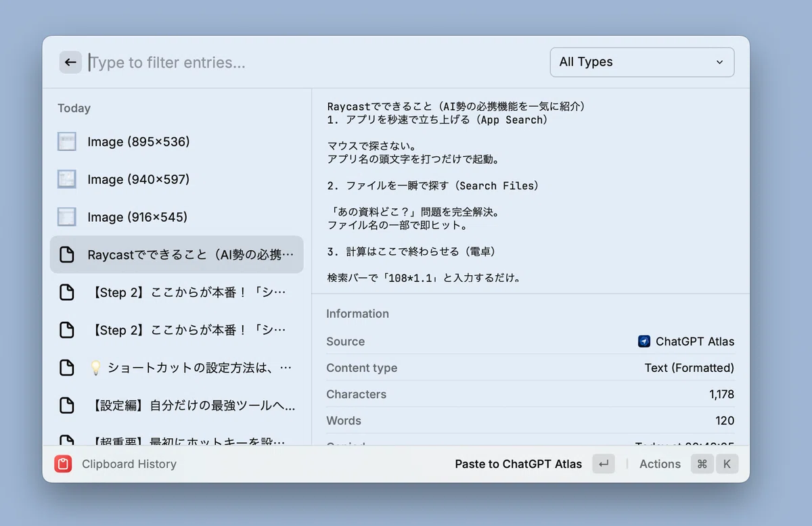The image size is (812, 526).
Task: Click the Source label
Action: click(x=345, y=341)
